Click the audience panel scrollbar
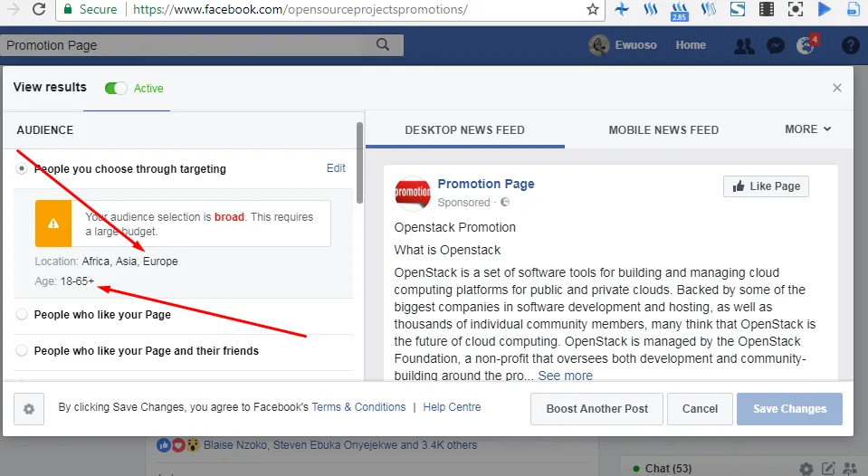This screenshot has width=868, height=476. (x=360, y=163)
